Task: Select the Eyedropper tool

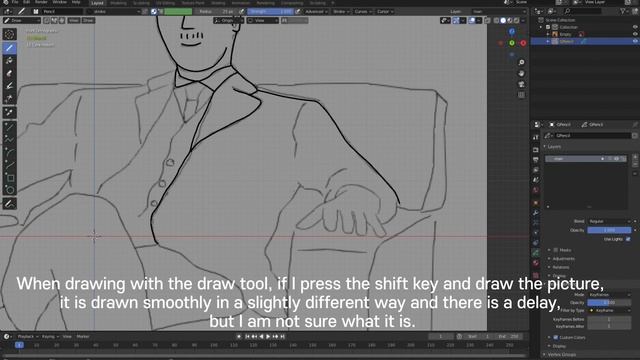Action: [x=9, y=112]
